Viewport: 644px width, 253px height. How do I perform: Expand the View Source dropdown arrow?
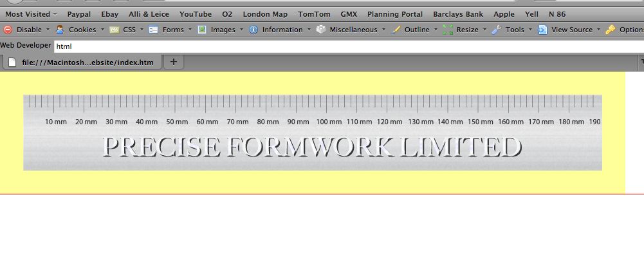598,30
